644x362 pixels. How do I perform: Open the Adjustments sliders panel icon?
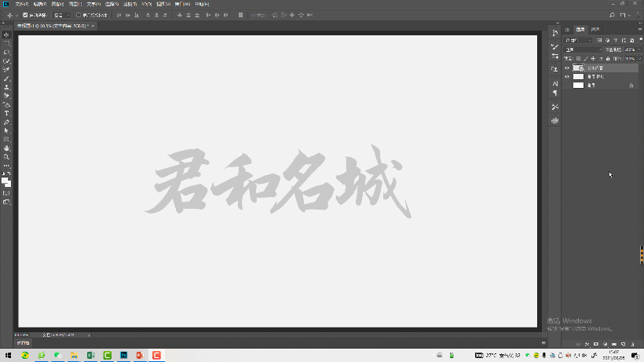pyautogui.click(x=555, y=56)
